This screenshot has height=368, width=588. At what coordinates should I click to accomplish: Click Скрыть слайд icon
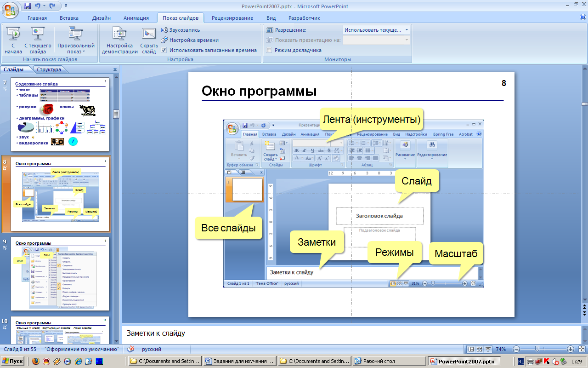149,40
